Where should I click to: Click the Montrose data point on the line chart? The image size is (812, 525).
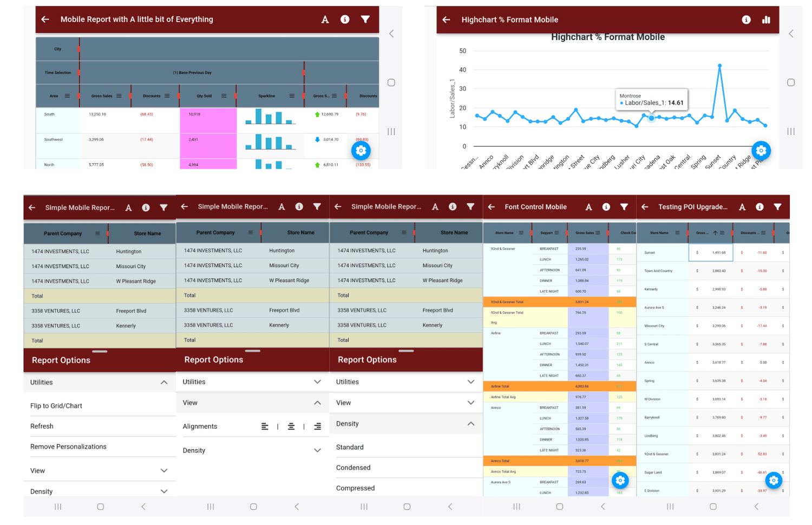click(x=651, y=118)
